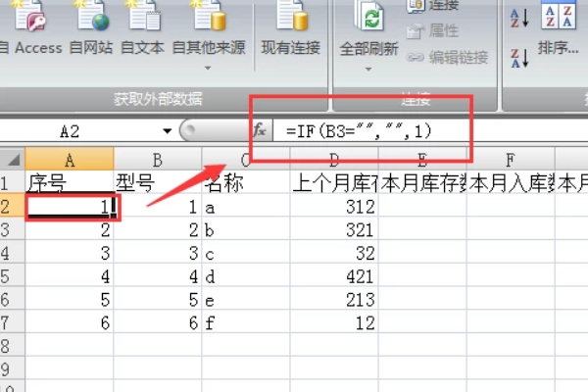Screen dimensions: 588x392
Task: Select column B header
Action: pyautogui.click(x=158, y=160)
